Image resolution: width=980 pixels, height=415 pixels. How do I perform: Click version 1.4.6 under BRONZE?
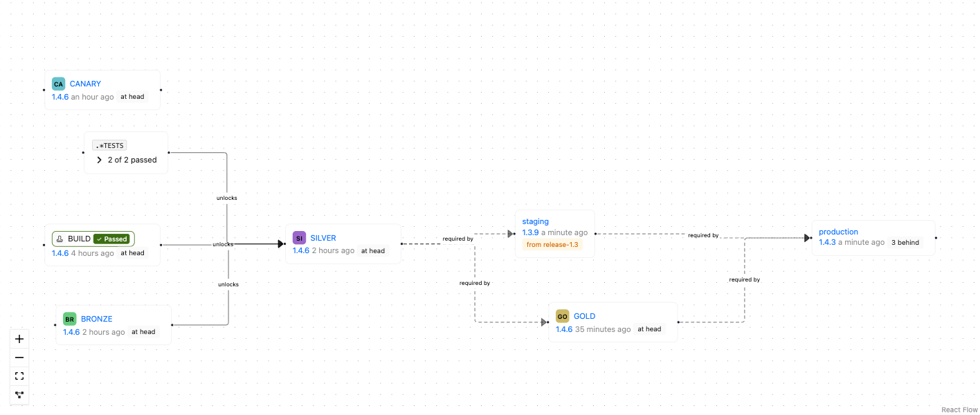71,332
